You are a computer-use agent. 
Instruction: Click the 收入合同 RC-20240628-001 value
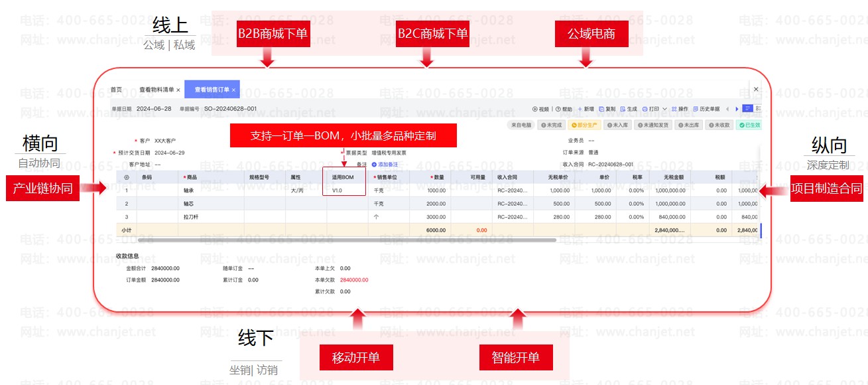[610, 164]
